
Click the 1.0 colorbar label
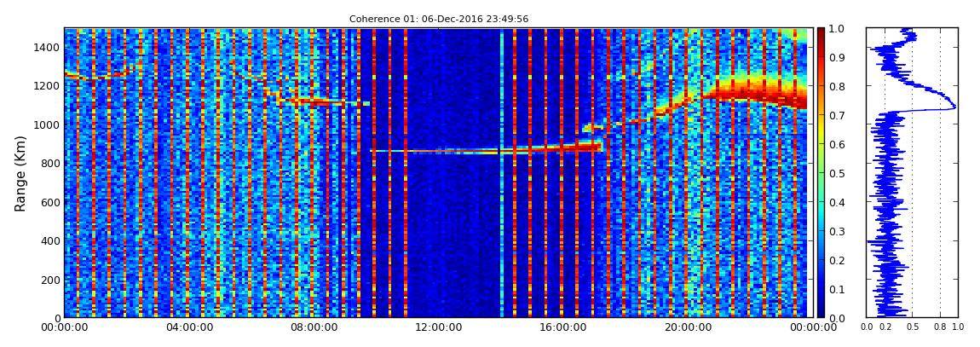click(837, 29)
